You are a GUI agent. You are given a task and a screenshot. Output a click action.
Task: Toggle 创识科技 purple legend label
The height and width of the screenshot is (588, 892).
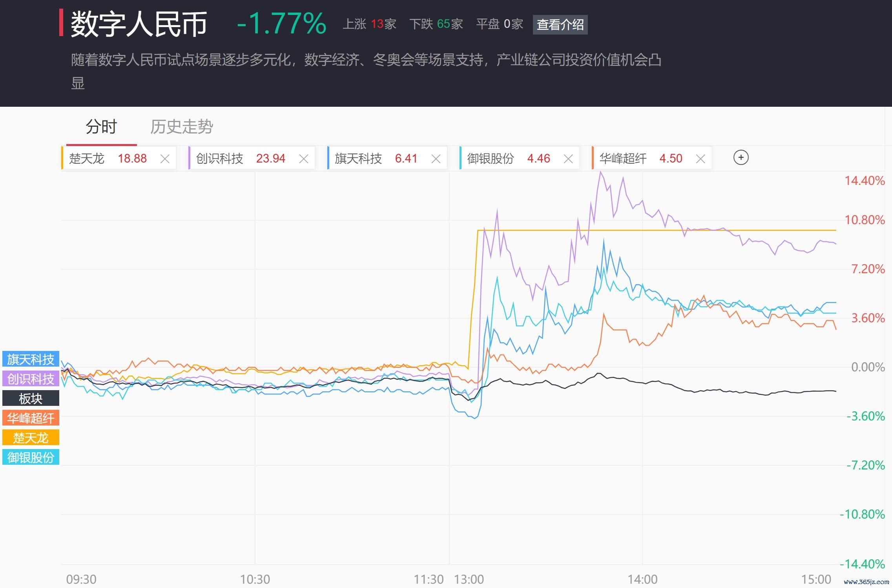click(x=31, y=379)
